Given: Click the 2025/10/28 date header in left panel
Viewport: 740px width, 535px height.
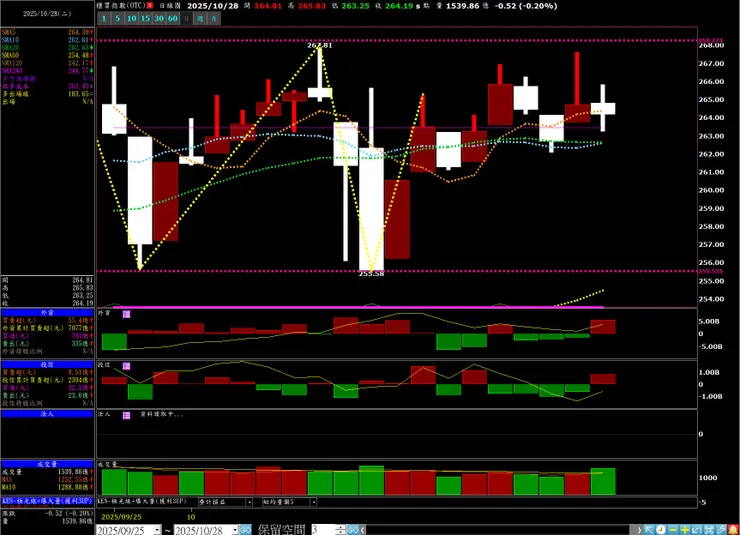Looking at the screenshot, I should (x=47, y=14).
